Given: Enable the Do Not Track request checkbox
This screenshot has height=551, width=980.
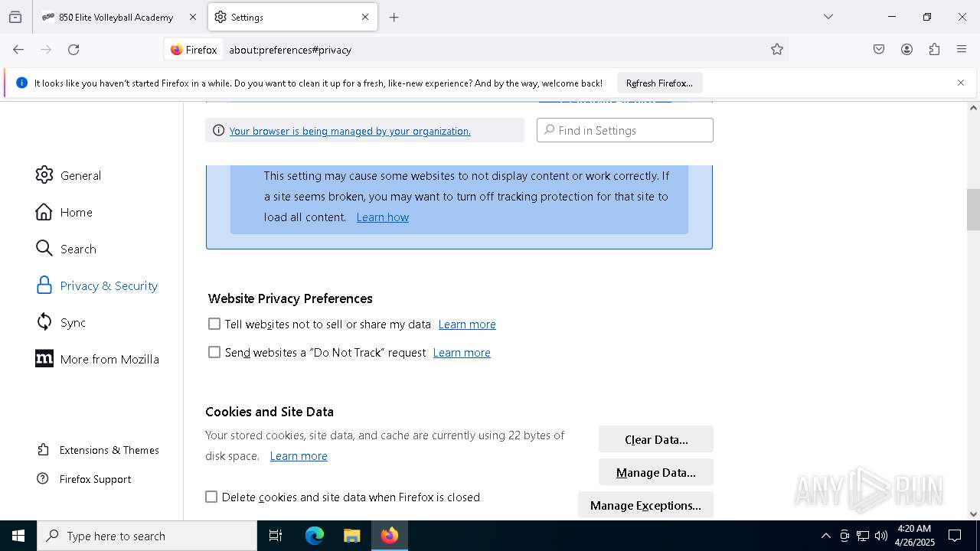Looking at the screenshot, I should pos(214,353).
